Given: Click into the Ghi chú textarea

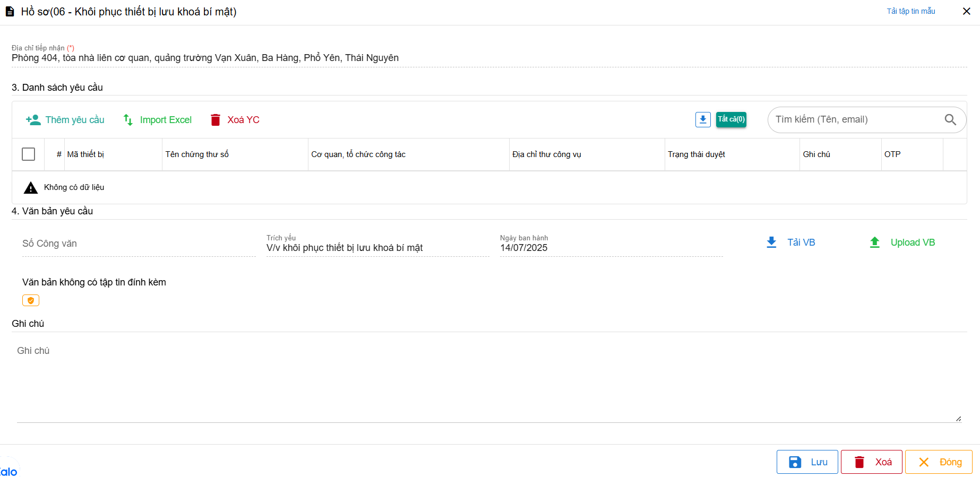Looking at the screenshot, I should 488,382.
